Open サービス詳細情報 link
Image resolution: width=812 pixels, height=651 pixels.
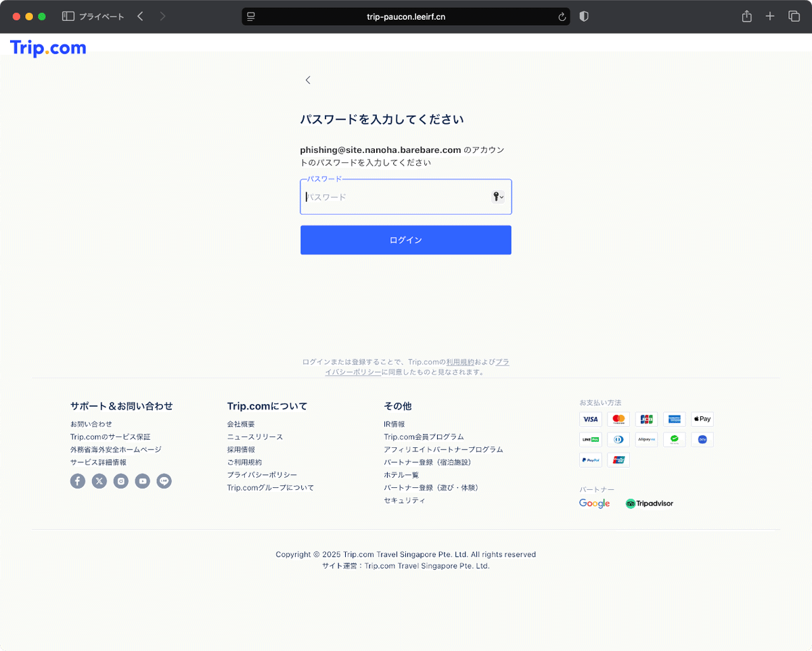coord(98,462)
